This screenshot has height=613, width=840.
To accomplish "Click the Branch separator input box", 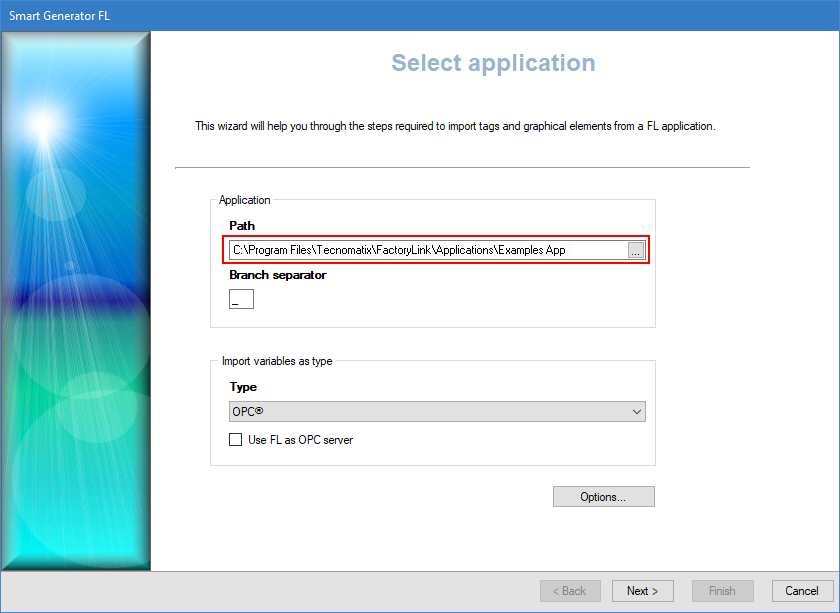I will (241, 299).
